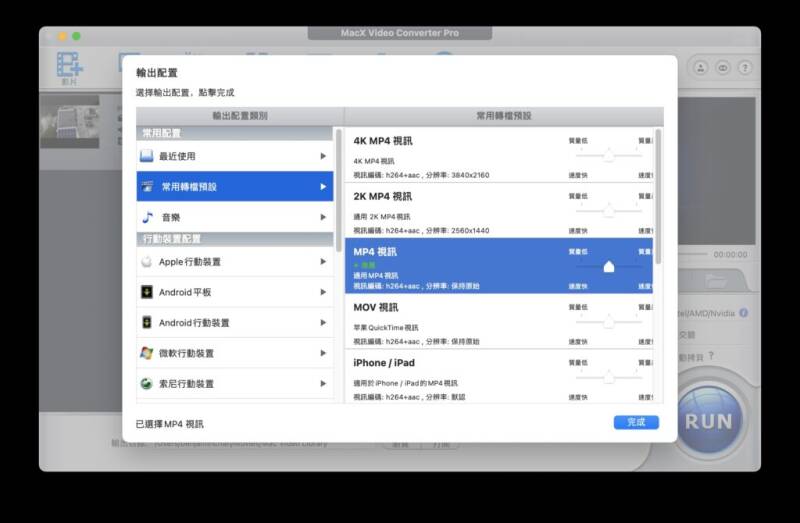The width and height of the screenshot is (800, 523).
Task: Expand 微軟行動裝置 arrow
Action: click(x=323, y=353)
